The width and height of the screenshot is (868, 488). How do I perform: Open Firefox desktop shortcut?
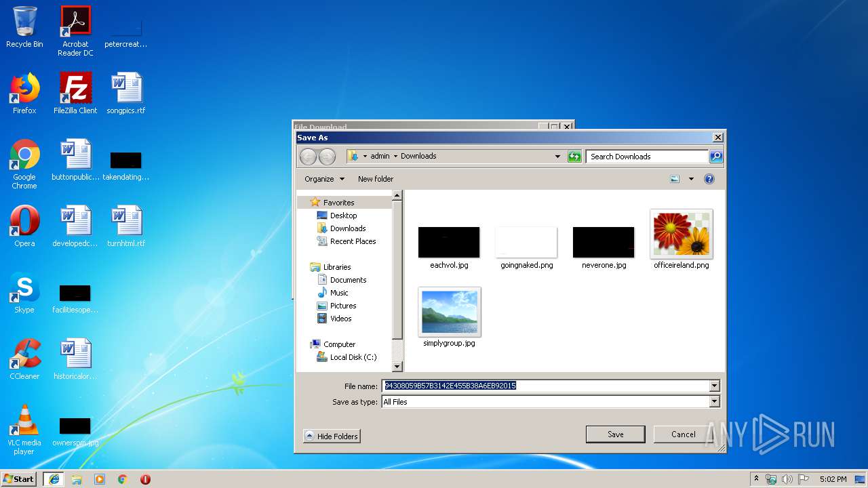(24, 94)
